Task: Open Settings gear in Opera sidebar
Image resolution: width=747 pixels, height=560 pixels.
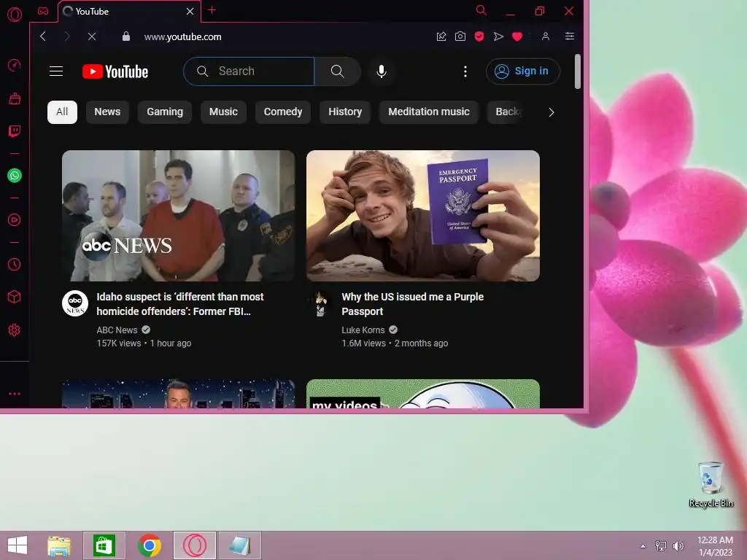Action: click(15, 330)
